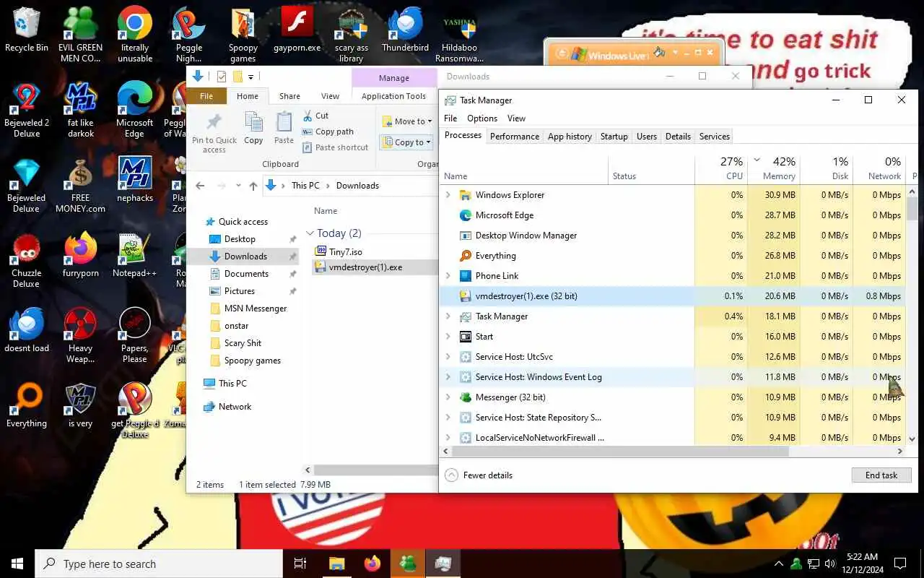Viewport: 924px width, 578px height.
Task: Open Thunderbird desktop shortcut
Action: (x=405, y=30)
